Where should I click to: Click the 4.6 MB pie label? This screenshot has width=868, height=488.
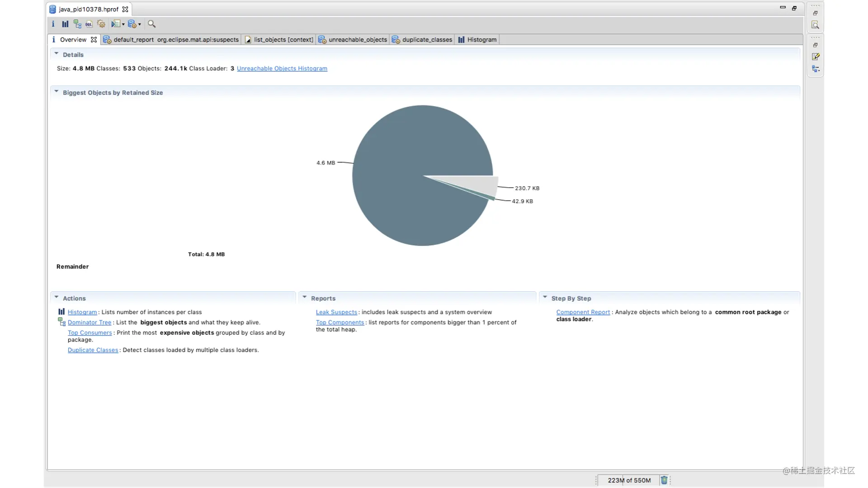(326, 163)
